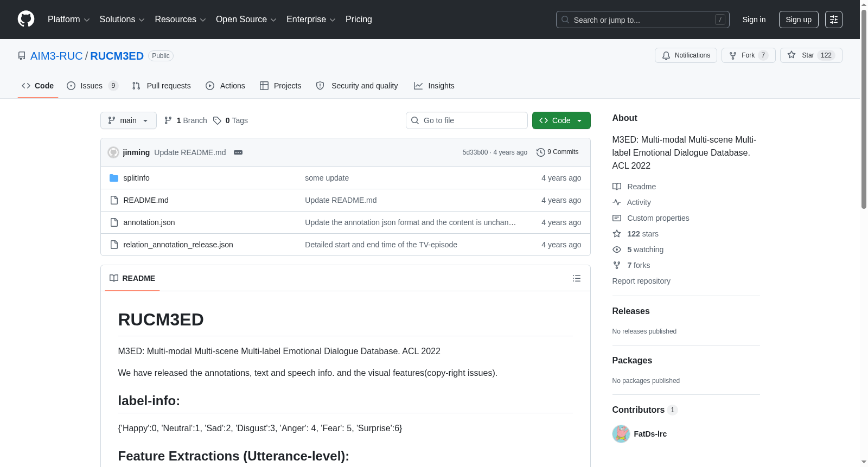868x467 pixels.
Task: Click the bell icon in Notifications
Action: [x=666, y=55]
